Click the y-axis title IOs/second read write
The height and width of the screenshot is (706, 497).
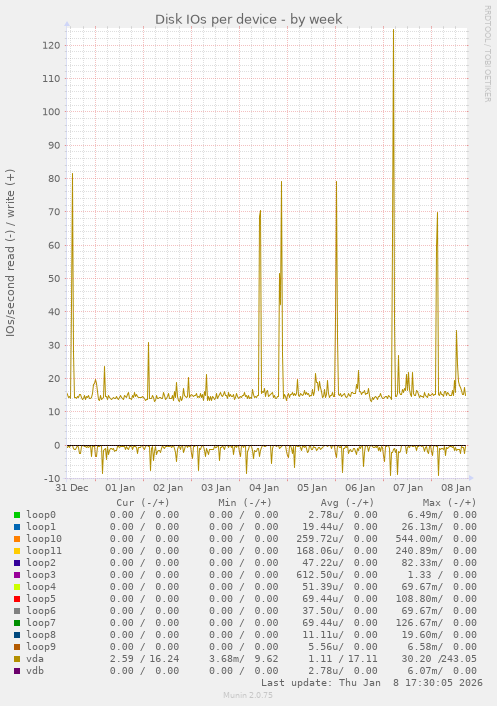point(10,253)
